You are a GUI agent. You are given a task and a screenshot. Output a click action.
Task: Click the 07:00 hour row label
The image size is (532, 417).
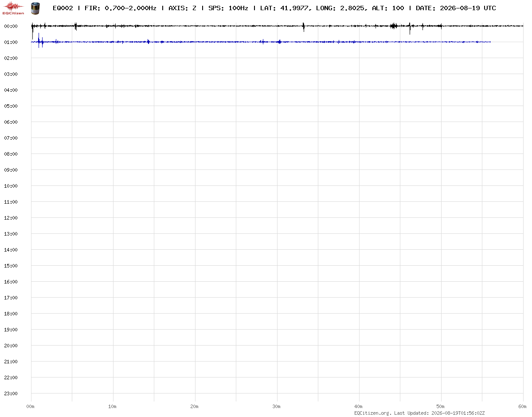10,138
